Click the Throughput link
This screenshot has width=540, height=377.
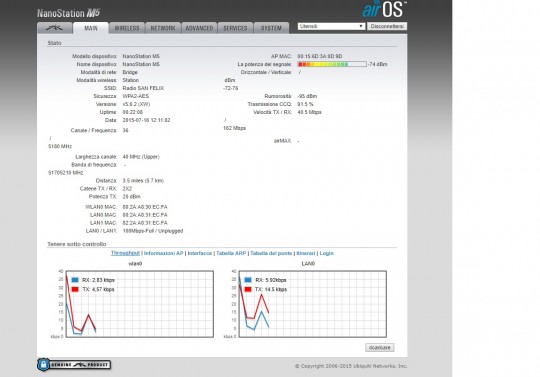click(x=125, y=253)
